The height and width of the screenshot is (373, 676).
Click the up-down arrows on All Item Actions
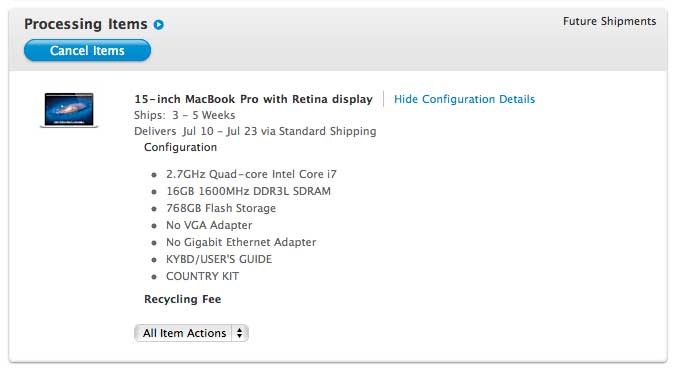pos(239,333)
